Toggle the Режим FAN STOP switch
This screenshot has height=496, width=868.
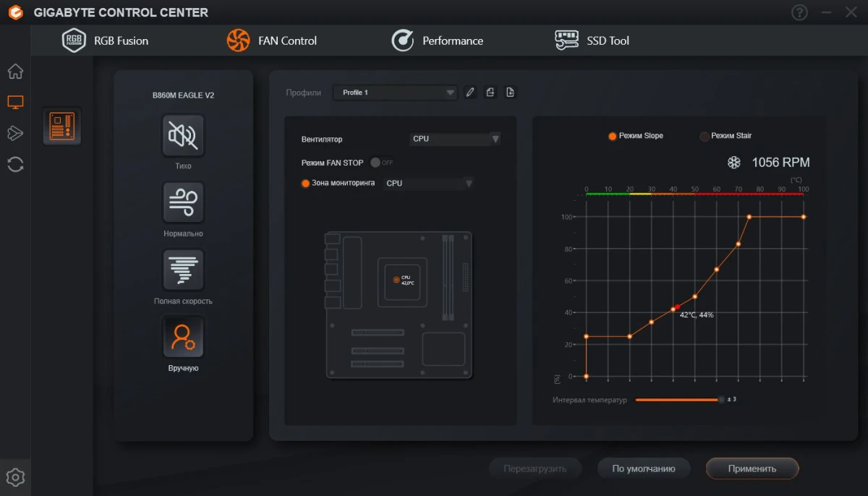[381, 163]
